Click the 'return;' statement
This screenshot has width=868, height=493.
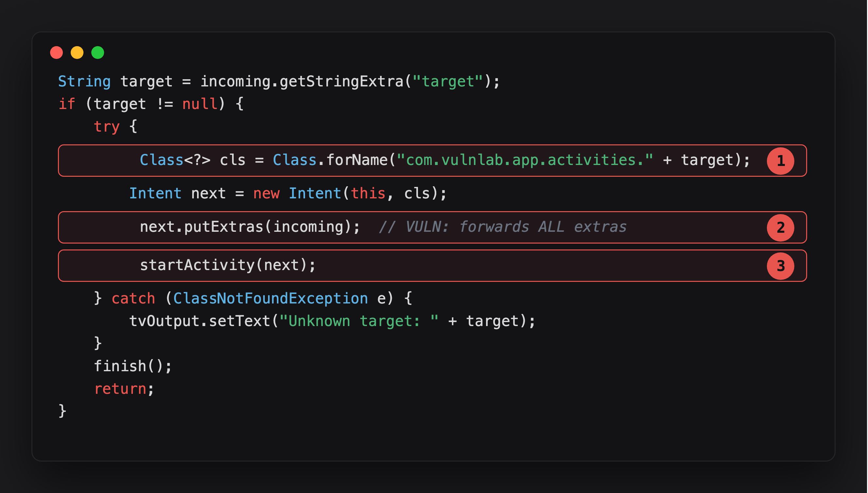pos(124,389)
